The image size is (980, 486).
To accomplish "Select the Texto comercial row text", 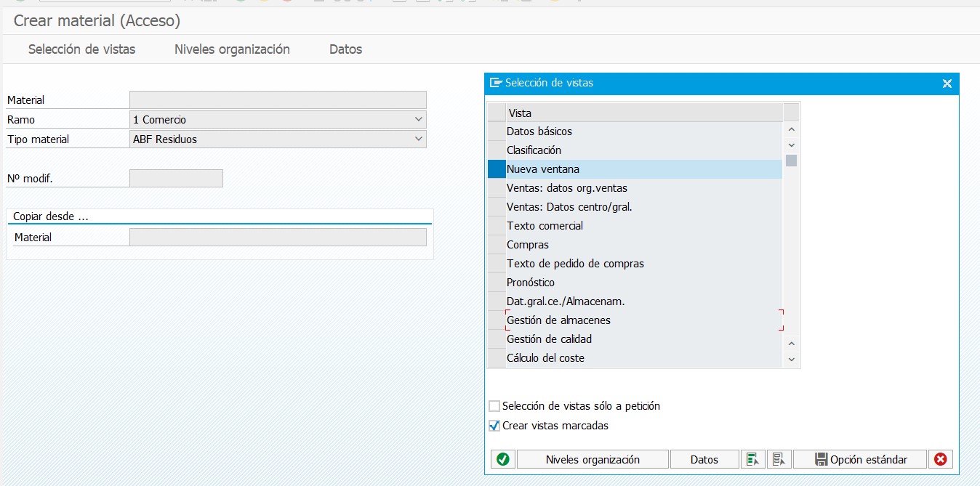I will tap(545, 226).
